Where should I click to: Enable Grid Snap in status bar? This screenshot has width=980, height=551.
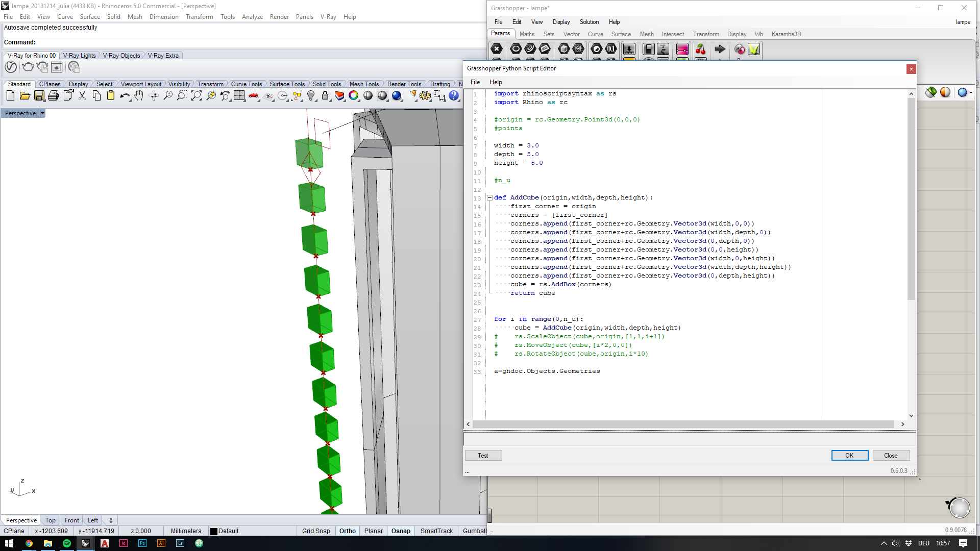(x=315, y=531)
